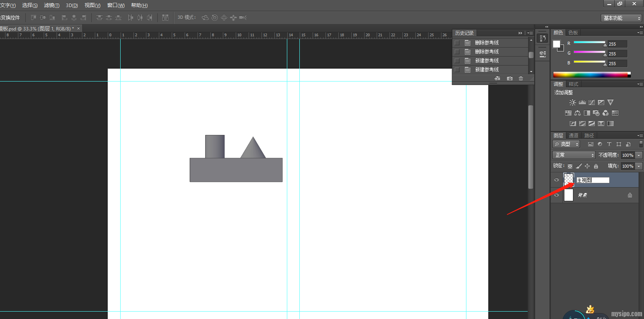Click the Color Balance scales icon

tap(577, 113)
